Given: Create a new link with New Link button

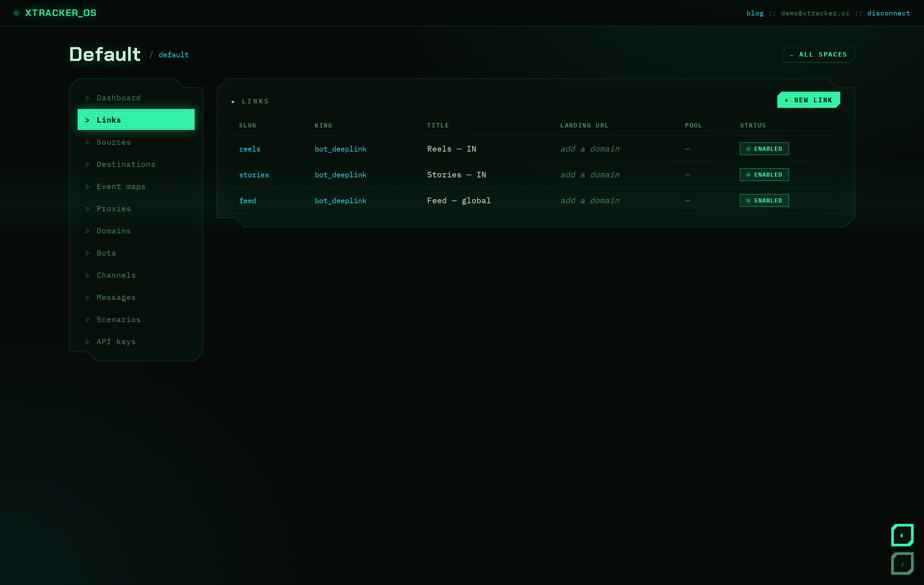Looking at the screenshot, I should tap(808, 100).
